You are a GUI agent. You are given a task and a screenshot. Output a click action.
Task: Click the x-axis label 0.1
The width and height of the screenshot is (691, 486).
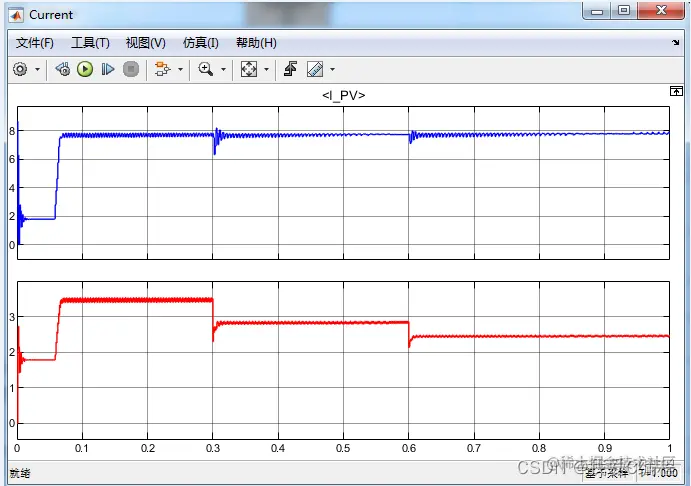point(82,449)
